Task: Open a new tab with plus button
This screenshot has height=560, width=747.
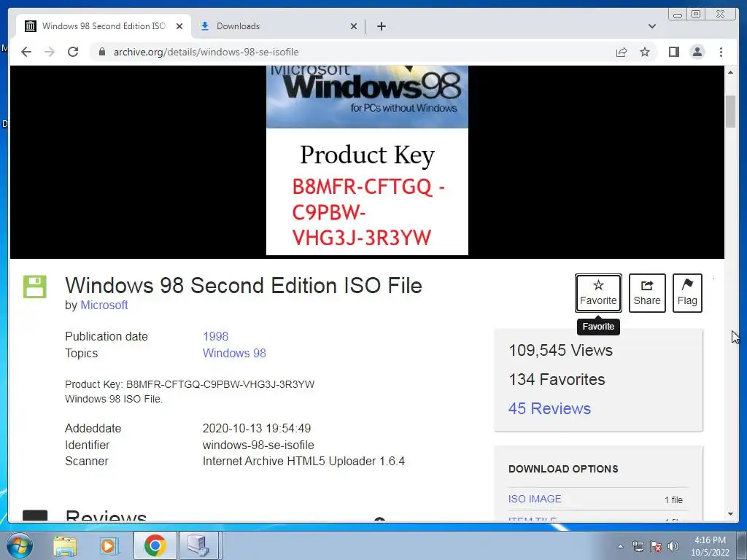Action: coord(381,26)
